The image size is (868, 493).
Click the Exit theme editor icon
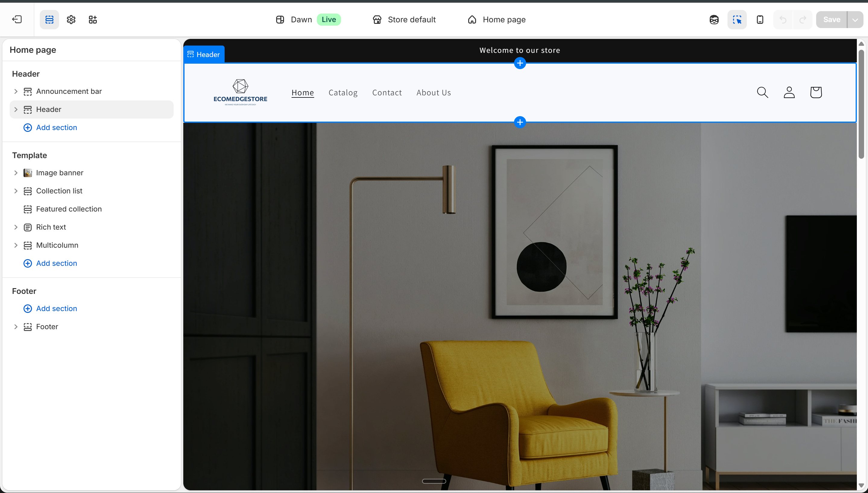pyautogui.click(x=17, y=19)
